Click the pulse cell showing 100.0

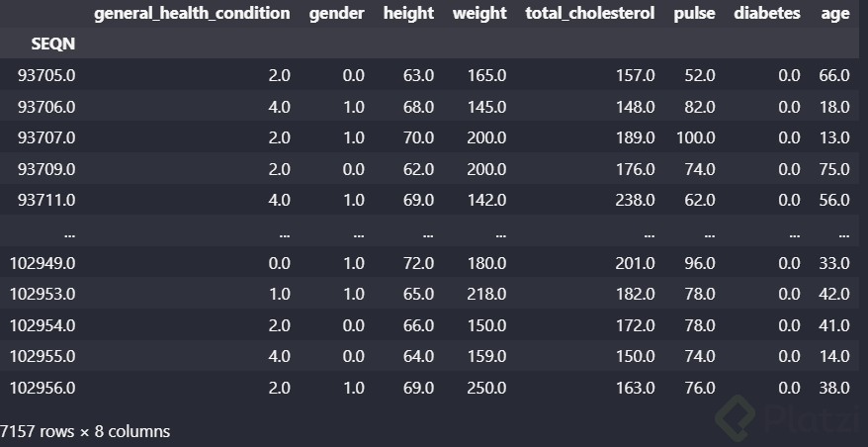pyautogui.click(x=695, y=137)
